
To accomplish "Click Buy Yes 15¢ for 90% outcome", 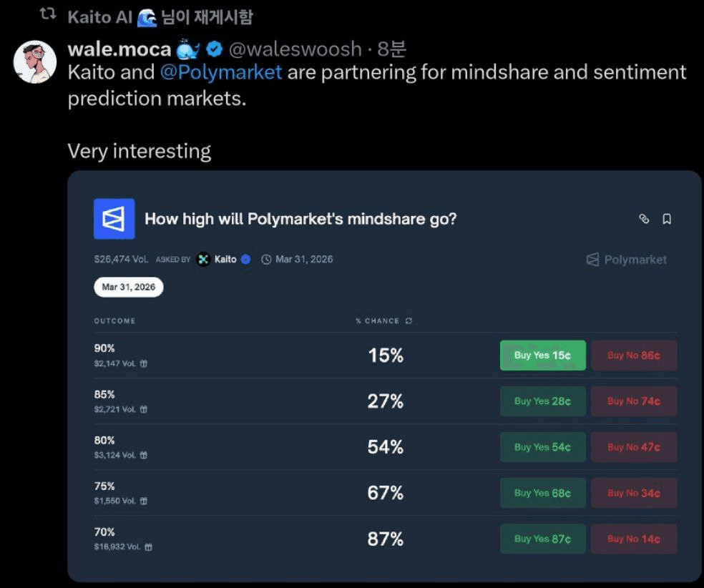I will point(542,356).
